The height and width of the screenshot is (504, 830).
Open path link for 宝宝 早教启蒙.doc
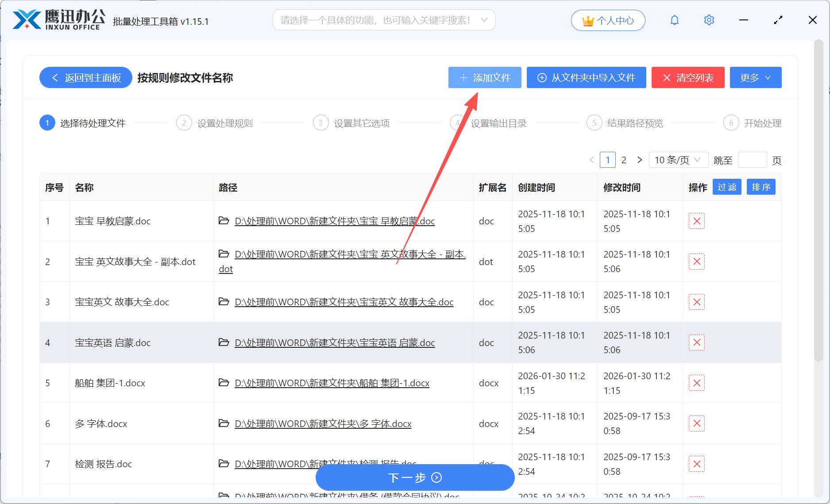pyautogui.click(x=335, y=221)
